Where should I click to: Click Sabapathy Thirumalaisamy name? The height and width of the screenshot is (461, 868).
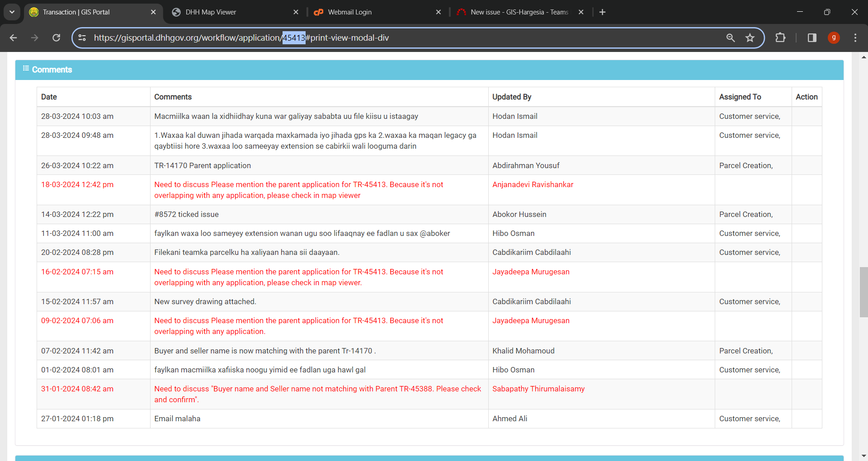pyautogui.click(x=538, y=389)
